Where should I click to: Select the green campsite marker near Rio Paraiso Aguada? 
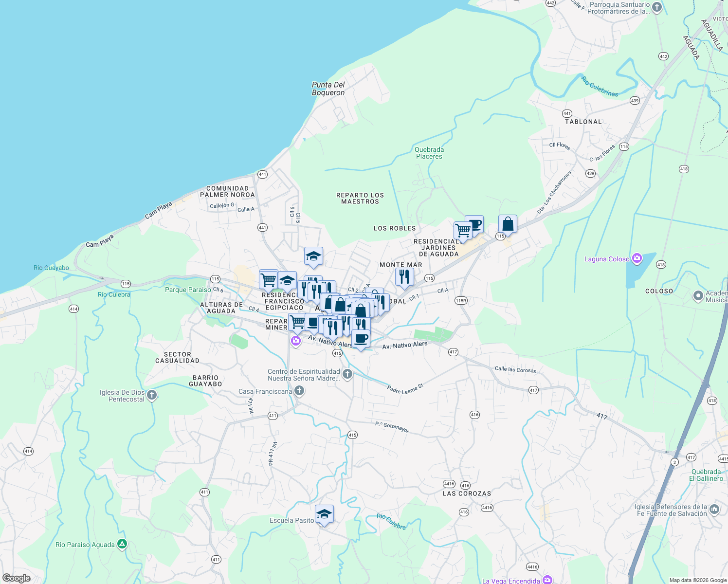pyautogui.click(x=122, y=544)
